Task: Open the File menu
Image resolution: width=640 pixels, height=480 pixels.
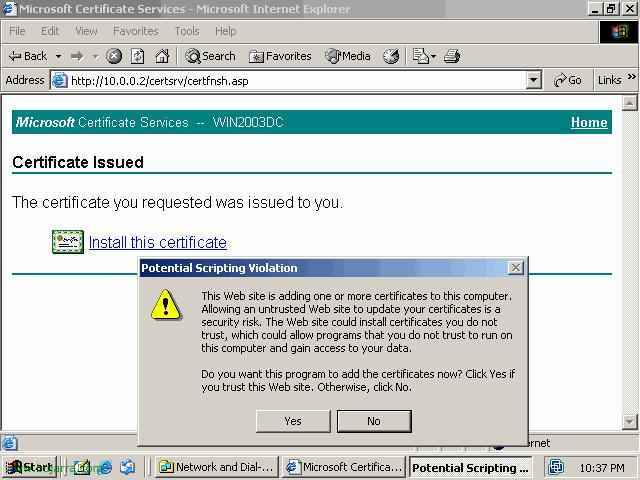Action: (17, 31)
